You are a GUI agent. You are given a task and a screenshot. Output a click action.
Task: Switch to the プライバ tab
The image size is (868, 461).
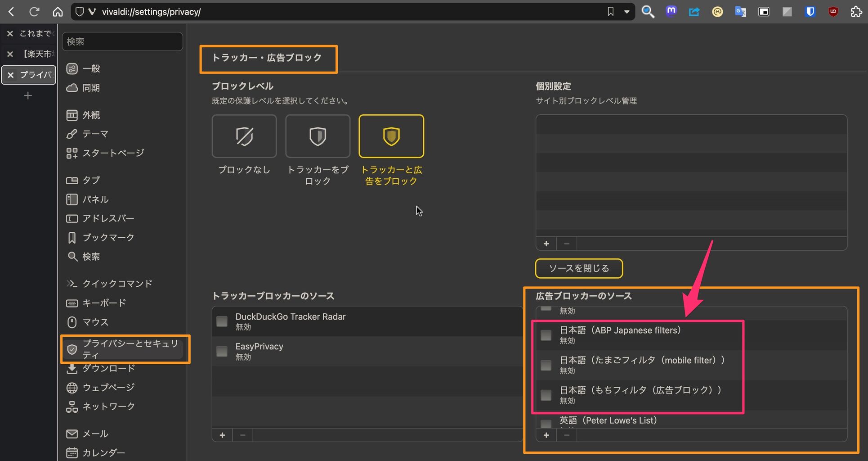tap(29, 75)
